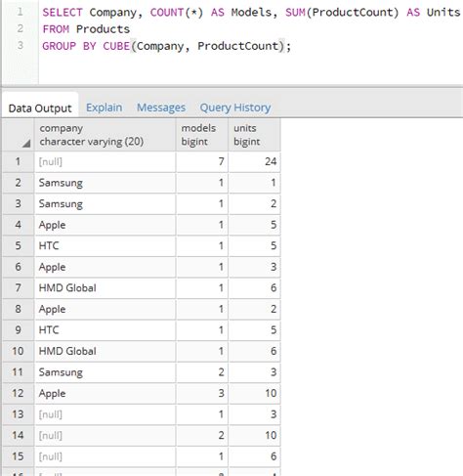Click the models value 3 in row 12
This screenshot has width=463, height=476.
(202, 393)
